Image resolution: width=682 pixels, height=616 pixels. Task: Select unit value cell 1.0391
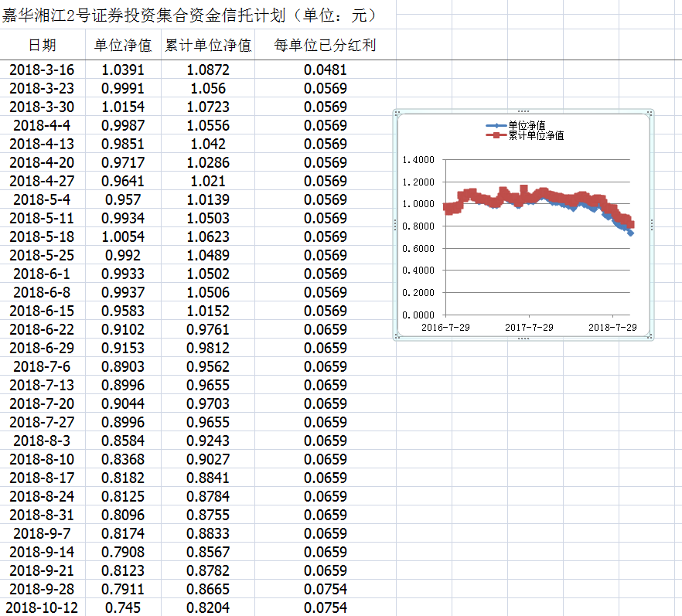123,70
